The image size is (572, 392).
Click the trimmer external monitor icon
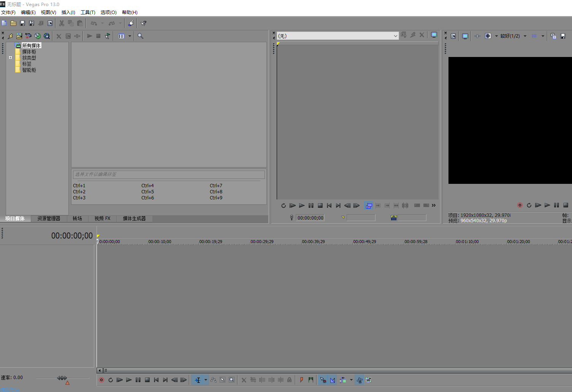pyautogui.click(x=434, y=35)
